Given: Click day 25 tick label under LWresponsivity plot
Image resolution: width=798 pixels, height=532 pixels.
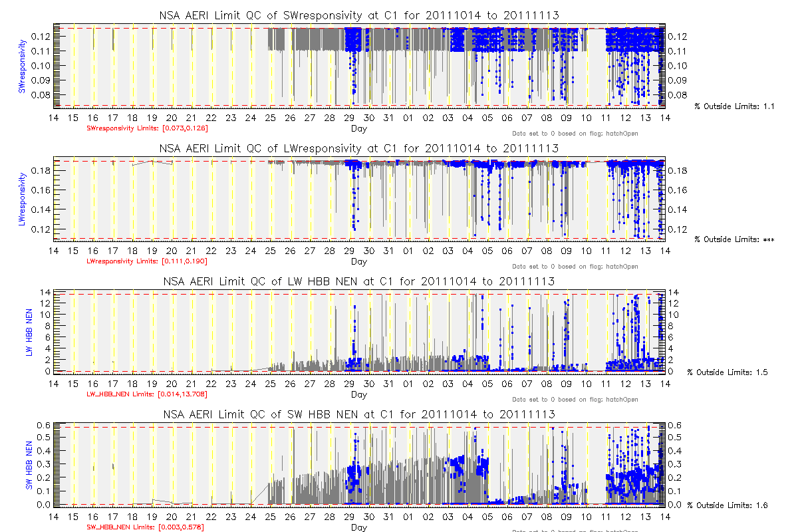Looking at the screenshot, I should pyautogui.click(x=270, y=251).
